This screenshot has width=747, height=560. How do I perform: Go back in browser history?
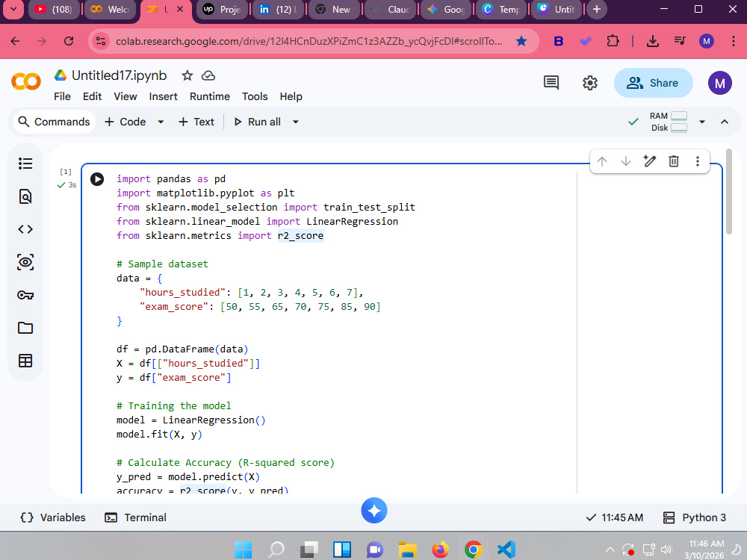tap(15, 41)
